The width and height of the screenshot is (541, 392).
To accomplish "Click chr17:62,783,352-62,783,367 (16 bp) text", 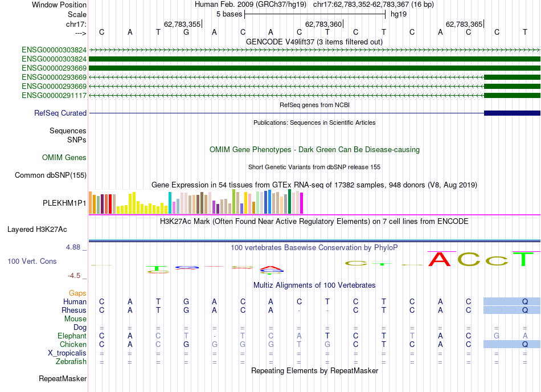I will 374,5.
